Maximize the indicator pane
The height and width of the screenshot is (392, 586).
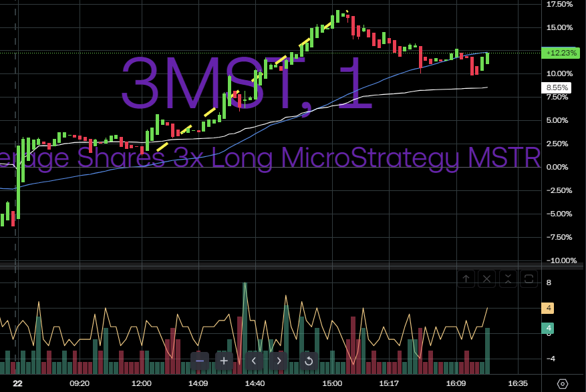[528, 278]
